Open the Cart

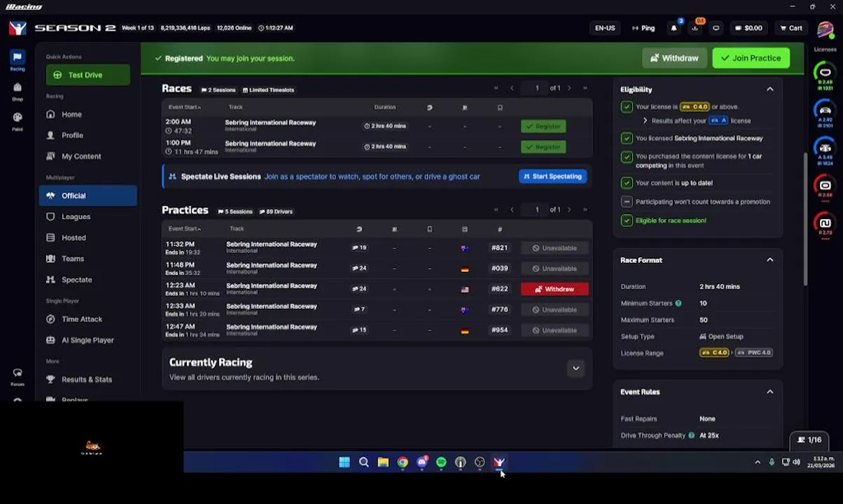(x=791, y=28)
